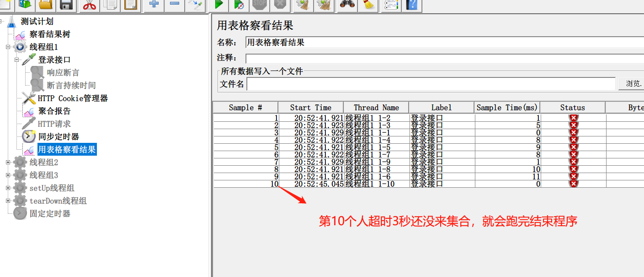Click failed status icon for sample 10
Viewport: 644px width, 277px height.
pyautogui.click(x=573, y=184)
